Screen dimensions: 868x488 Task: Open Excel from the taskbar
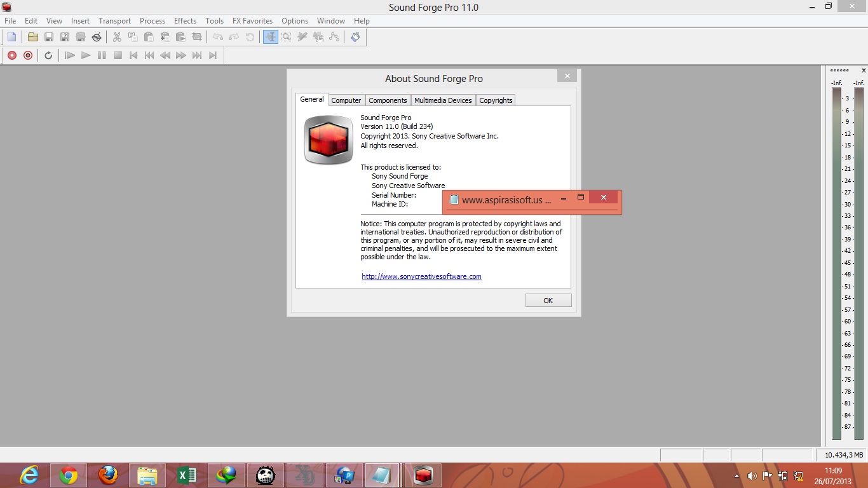(187, 475)
